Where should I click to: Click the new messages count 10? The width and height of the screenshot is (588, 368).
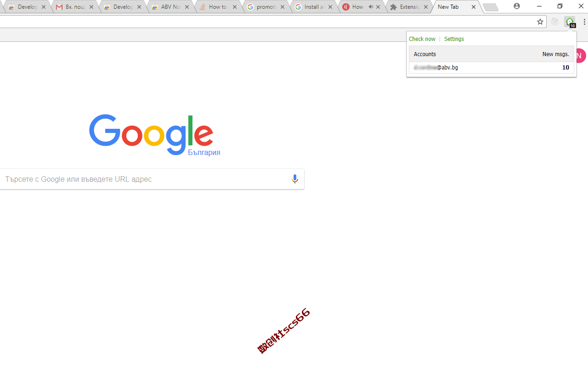(x=565, y=68)
